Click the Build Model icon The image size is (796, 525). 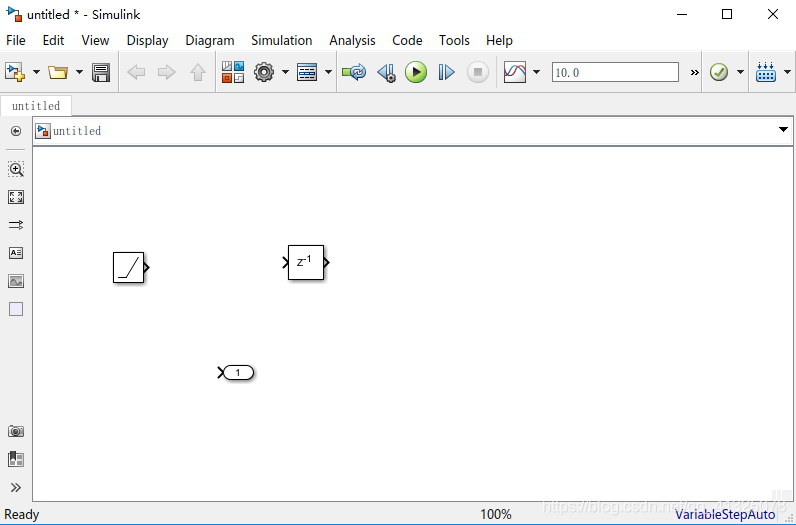(766, 72)
